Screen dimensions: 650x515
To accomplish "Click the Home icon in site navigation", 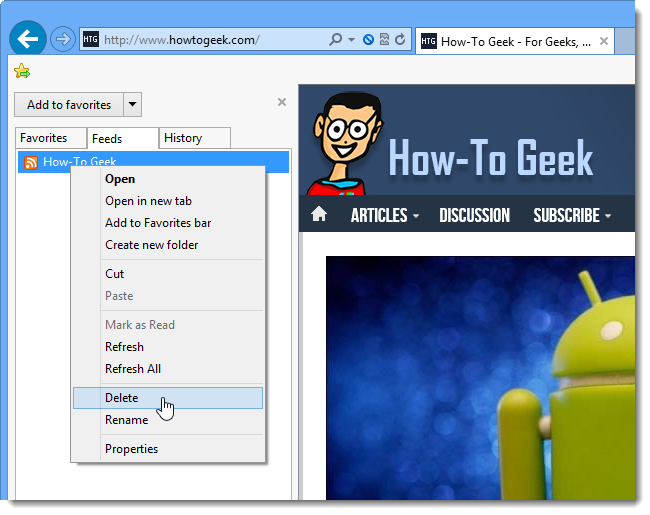I will point(319,214).
